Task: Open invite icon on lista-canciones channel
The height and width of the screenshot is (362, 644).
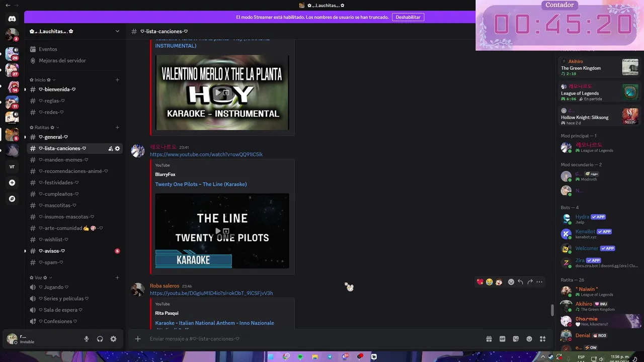Action: pos(110,148)
